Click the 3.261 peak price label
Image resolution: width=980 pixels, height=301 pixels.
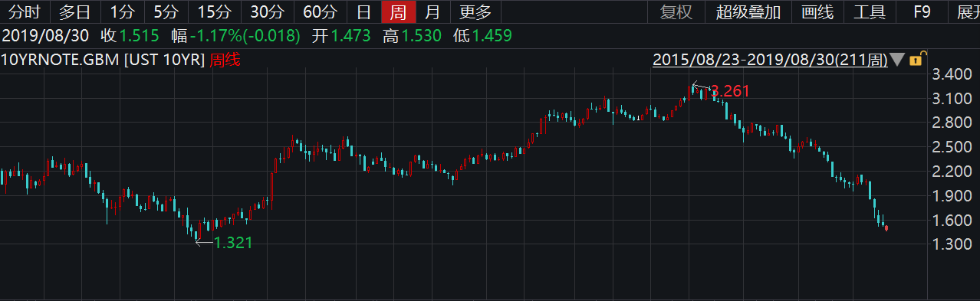(730, 91)
